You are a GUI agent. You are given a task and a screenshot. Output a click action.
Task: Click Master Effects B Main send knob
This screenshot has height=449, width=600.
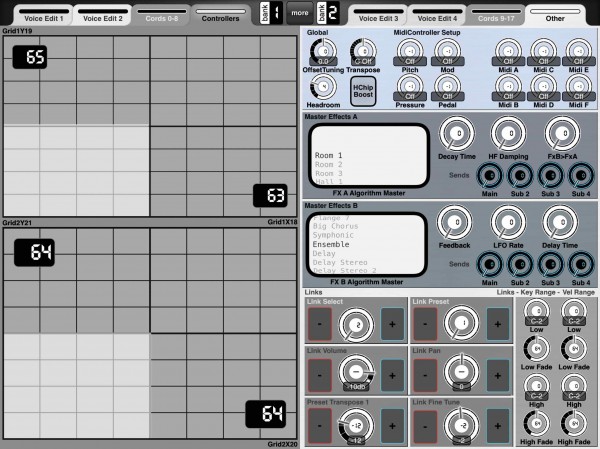[489, 265]
